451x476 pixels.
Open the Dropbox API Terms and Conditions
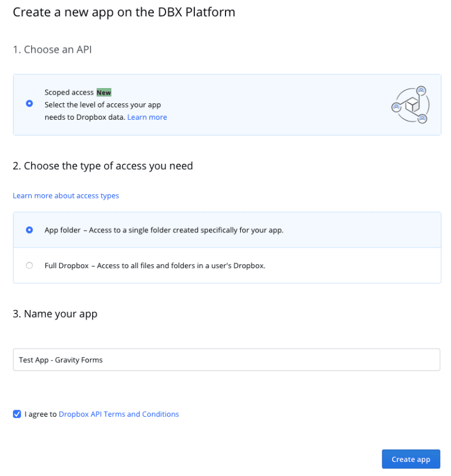tap(119, 414)
